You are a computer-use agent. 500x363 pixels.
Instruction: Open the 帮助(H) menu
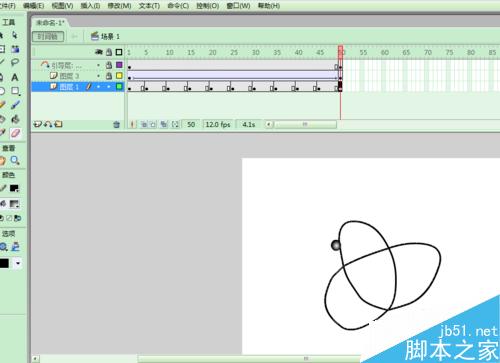pos(269,6)
